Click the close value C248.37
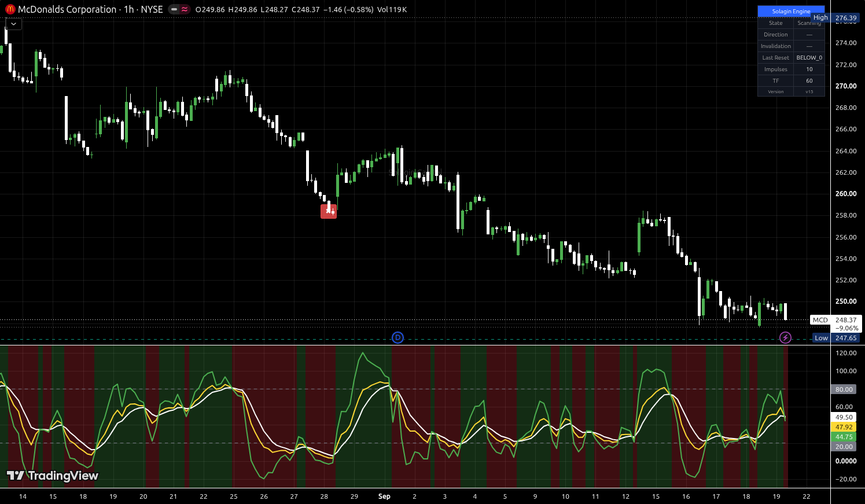 [305, 9]
